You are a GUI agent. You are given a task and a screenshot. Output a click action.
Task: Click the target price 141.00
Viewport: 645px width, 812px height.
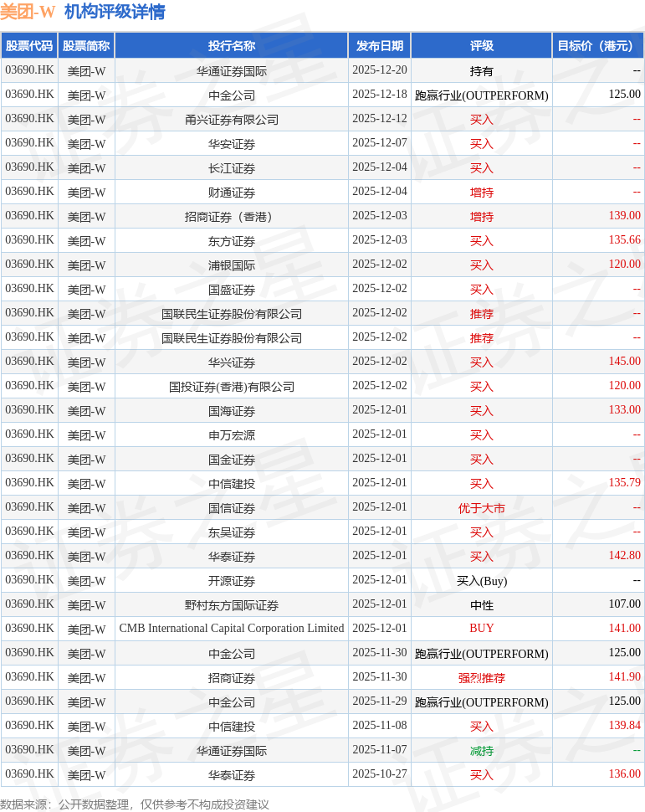click(624, 628)
